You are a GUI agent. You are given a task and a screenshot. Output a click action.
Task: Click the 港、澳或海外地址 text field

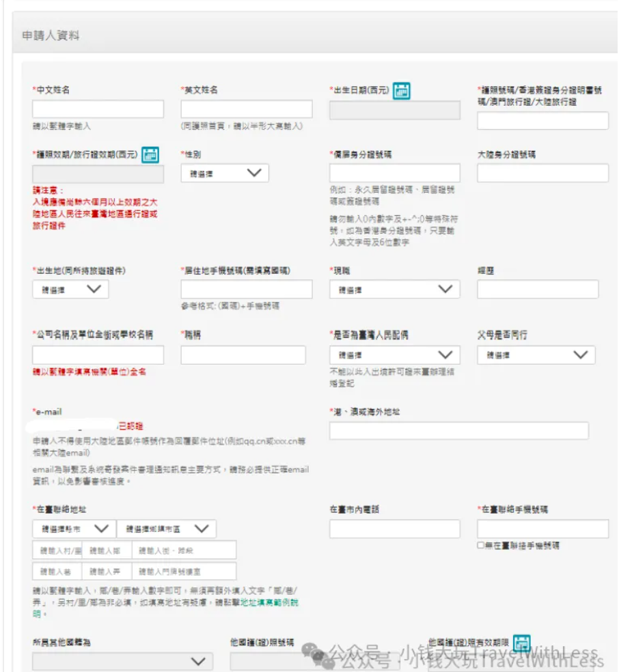458,431
